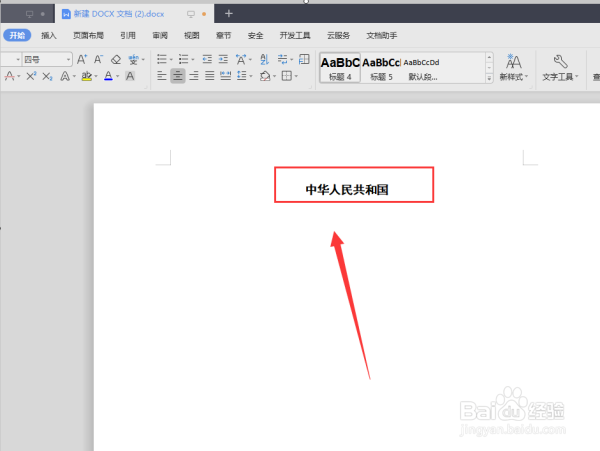Open the 章节 ribbon tab
This screenshot has height=451, width=600.
(x=223, y=36)
